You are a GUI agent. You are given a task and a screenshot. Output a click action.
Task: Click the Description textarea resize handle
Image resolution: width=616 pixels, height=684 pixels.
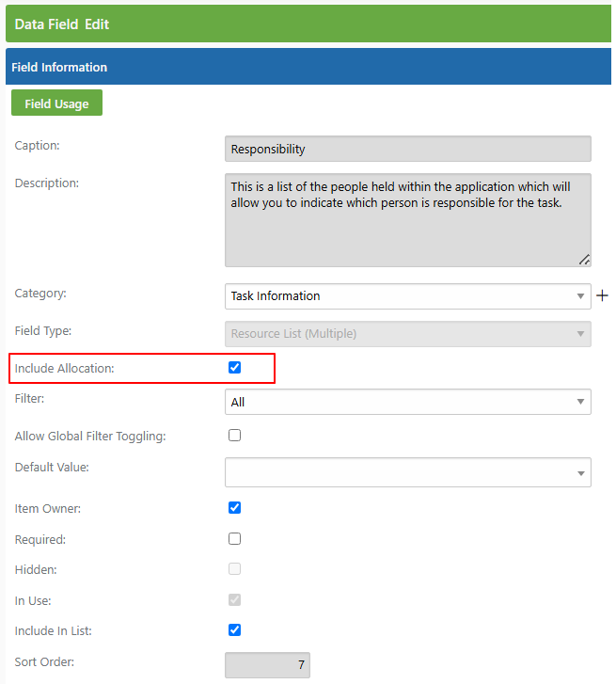(x=584, y=260)
